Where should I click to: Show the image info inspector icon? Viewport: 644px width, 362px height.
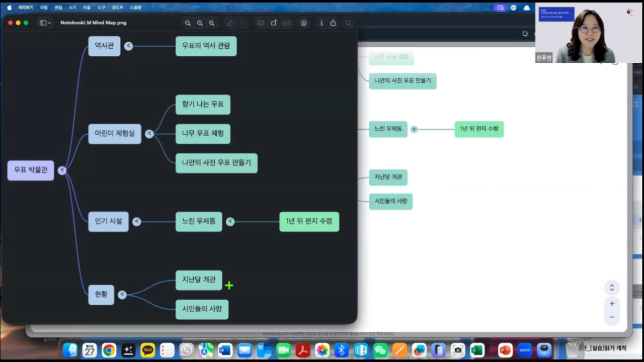321,23
